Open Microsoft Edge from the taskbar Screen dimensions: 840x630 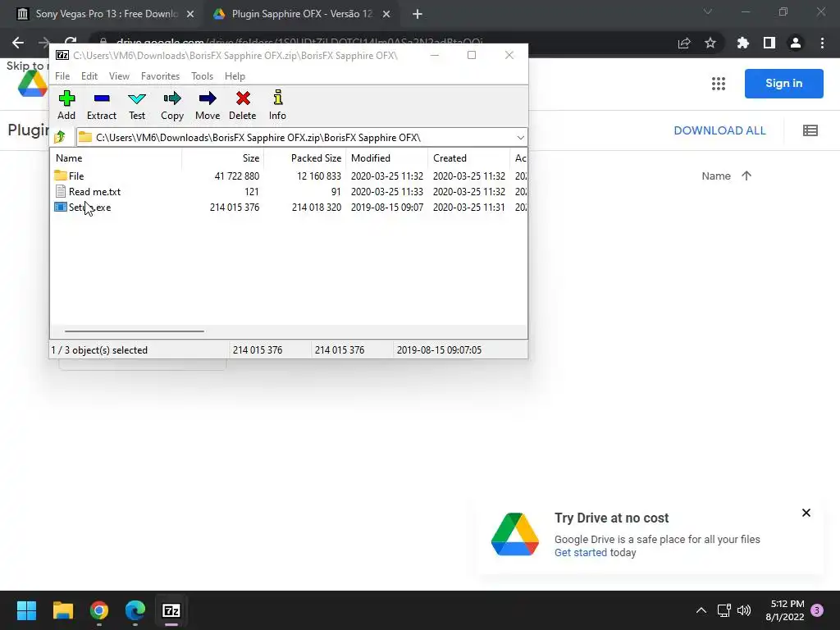point(135,610)
